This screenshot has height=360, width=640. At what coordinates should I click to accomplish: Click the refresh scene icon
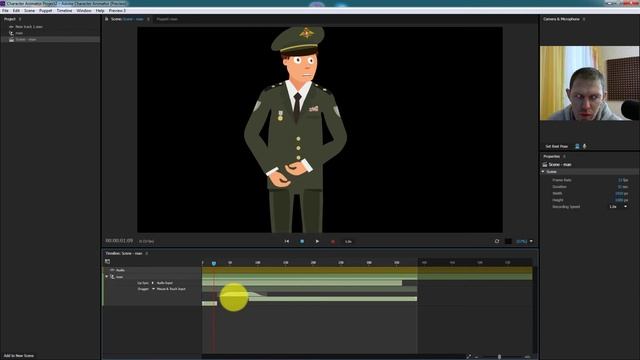click(x=497, y=241)
